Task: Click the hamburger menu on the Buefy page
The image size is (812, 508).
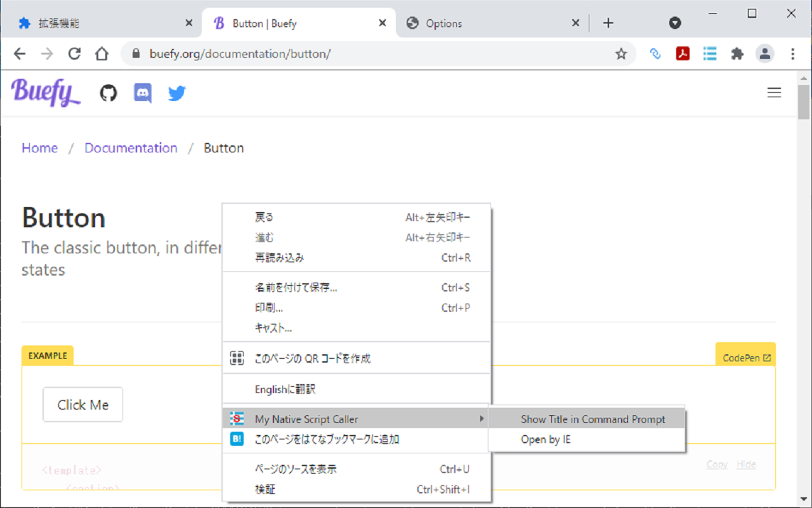Action: [x=774, y=92]
